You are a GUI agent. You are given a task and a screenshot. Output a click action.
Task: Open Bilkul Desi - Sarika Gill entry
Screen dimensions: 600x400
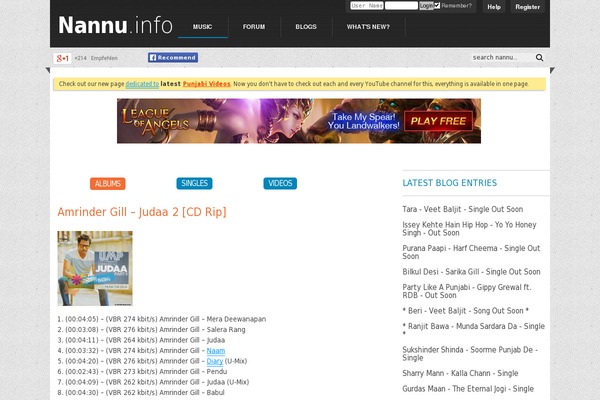click(471, 272)
